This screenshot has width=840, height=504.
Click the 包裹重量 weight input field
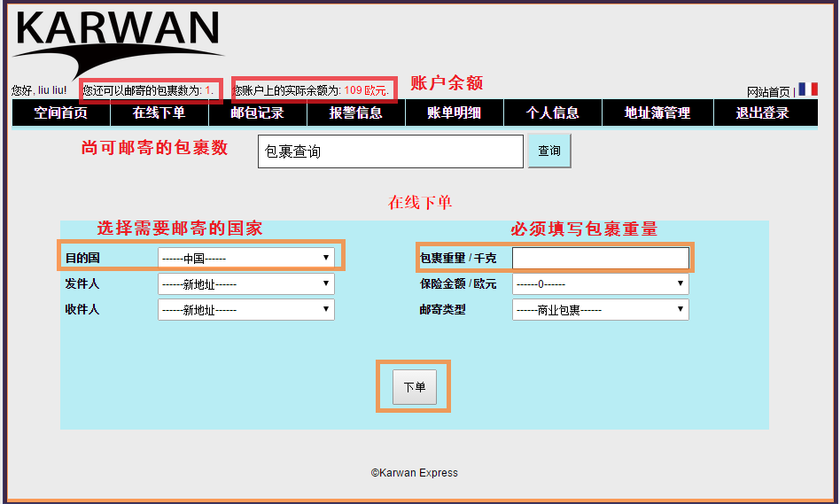click(600, 258)
